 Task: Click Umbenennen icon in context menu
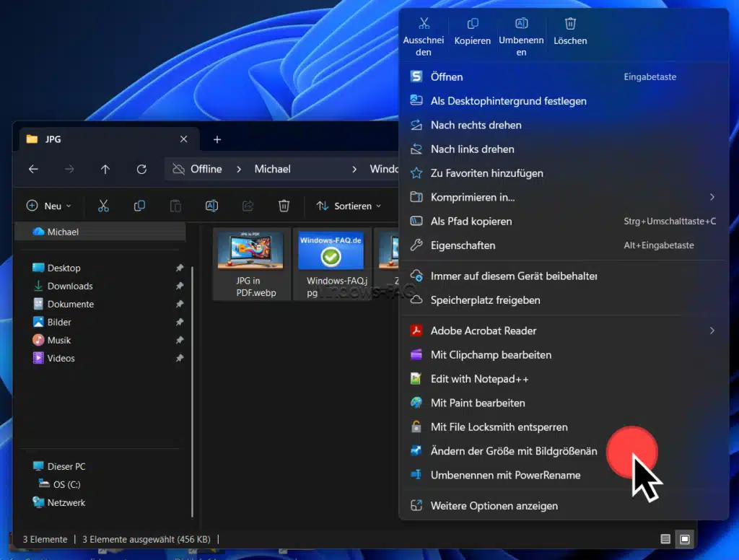[x=521, y=23]
